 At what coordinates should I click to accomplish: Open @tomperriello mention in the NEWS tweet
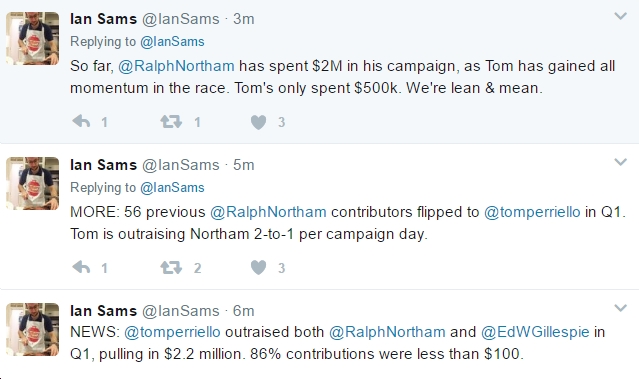click(172, 332)
